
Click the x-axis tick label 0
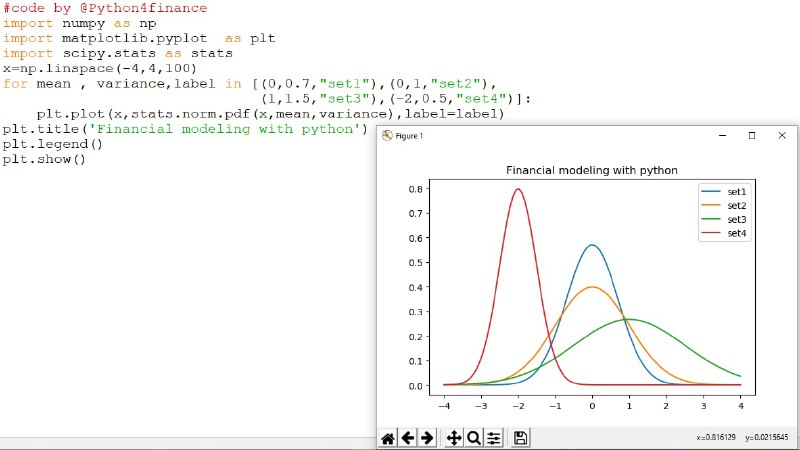pyautogui.click(x=592, y=406)
